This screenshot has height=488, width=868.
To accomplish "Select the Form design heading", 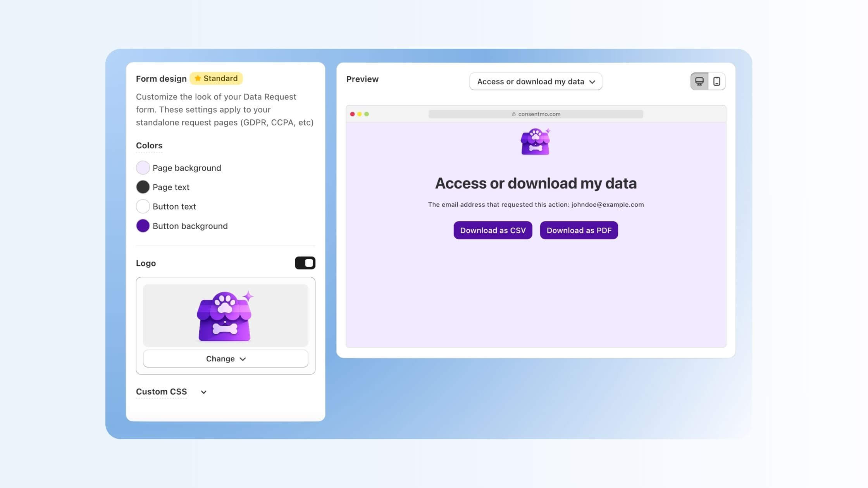I will 161,79.
